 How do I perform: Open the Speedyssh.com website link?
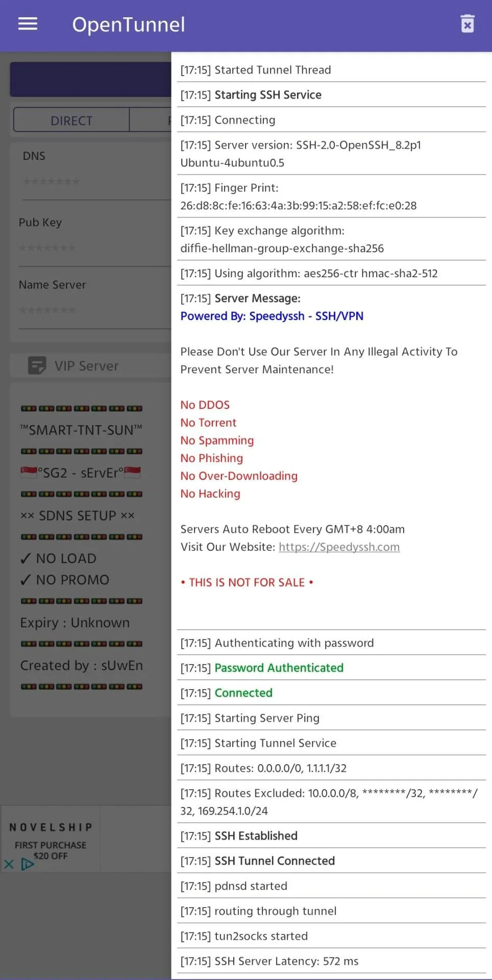(339, 547)
